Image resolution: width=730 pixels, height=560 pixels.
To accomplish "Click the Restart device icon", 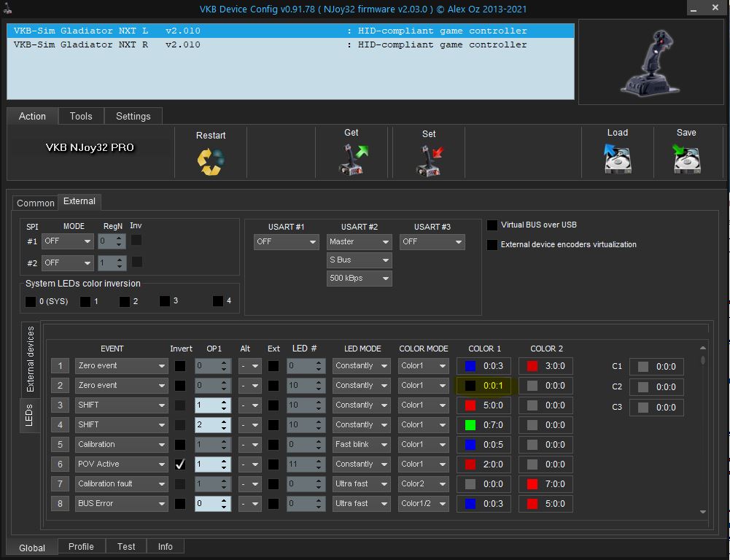I will [x=211, y=162].
